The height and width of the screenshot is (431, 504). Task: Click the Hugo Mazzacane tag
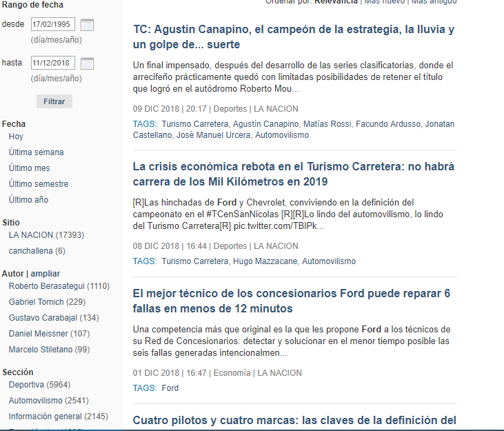pyautogui.click(x=265, y=261)
